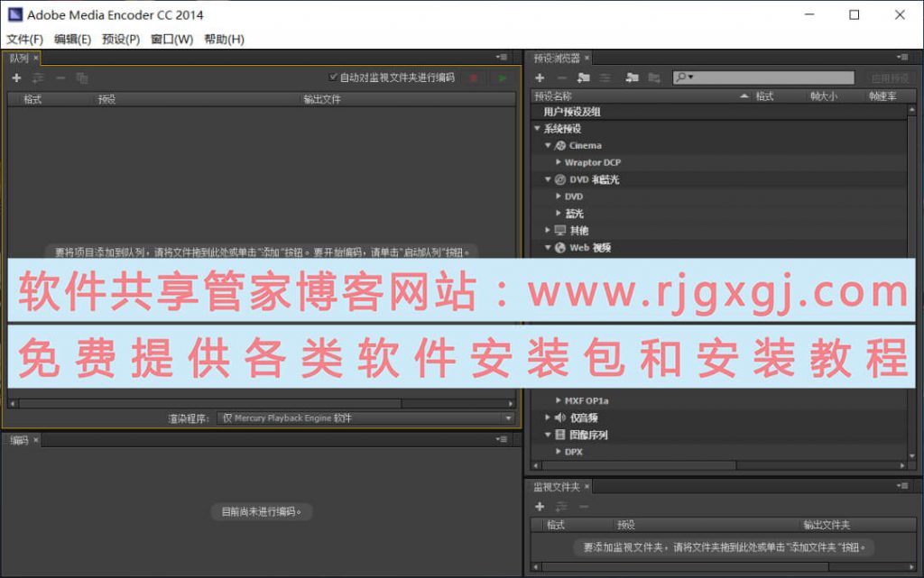Select the 监视文件夹 panel tab
Image resolution: width=924 pixels, height=578 pixels.
point(557,487)
